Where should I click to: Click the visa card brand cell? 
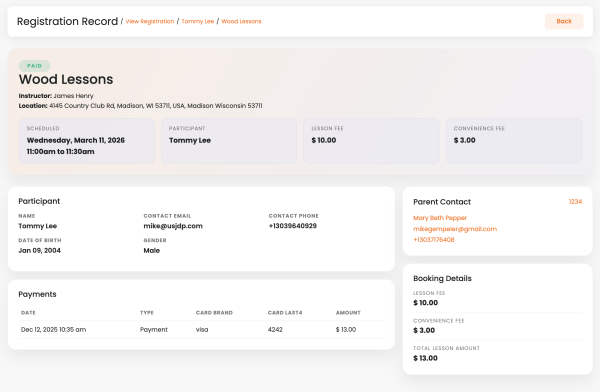point(202,330)
